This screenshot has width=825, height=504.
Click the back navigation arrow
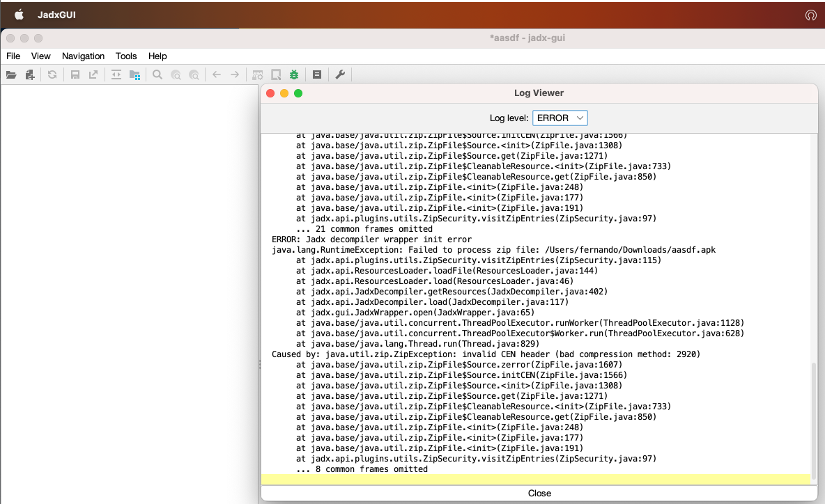coord(217,74)
